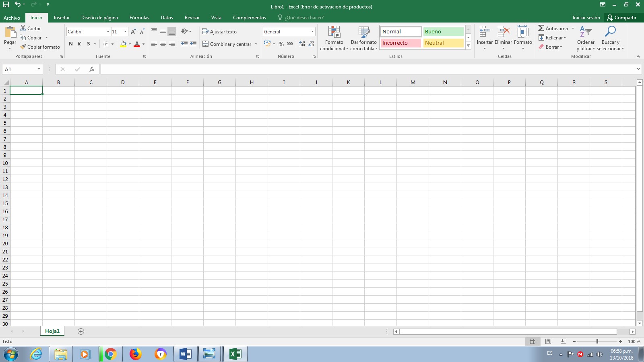
Task: Add a new sheet with the plus button
Action: pyautogui.click(x=81, y=331)
